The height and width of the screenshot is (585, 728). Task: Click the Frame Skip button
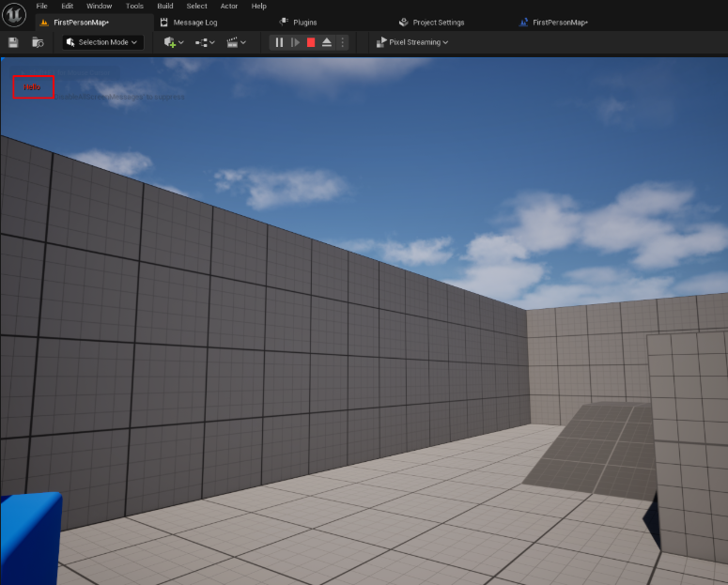click(x=295, y=42)
